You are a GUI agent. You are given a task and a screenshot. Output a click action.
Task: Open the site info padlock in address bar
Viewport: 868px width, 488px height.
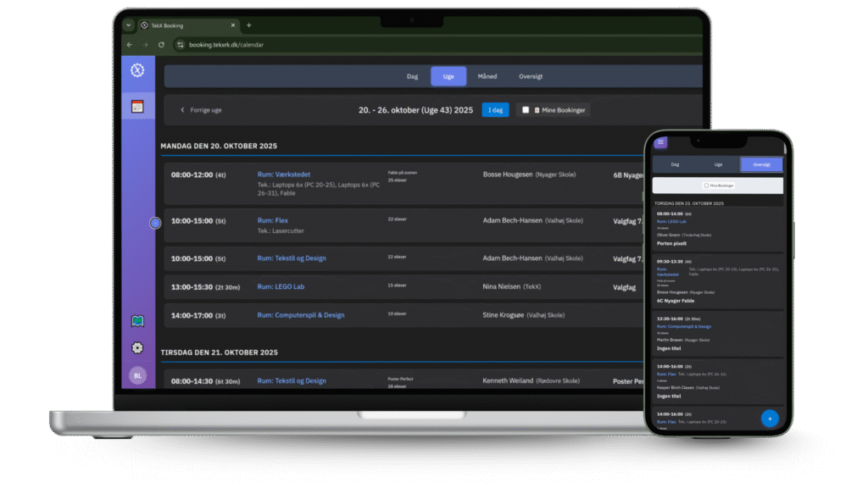pyautogui.click(x=181, y=46)
